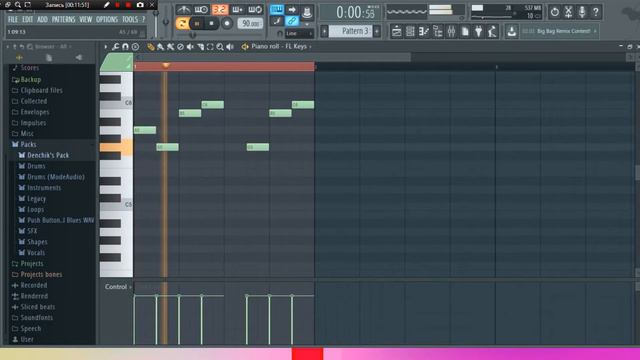The height and width of the screenshot is (360, 640).
Task: Click the orange playhead marker in timeline
Action: (x=166, y=65)
